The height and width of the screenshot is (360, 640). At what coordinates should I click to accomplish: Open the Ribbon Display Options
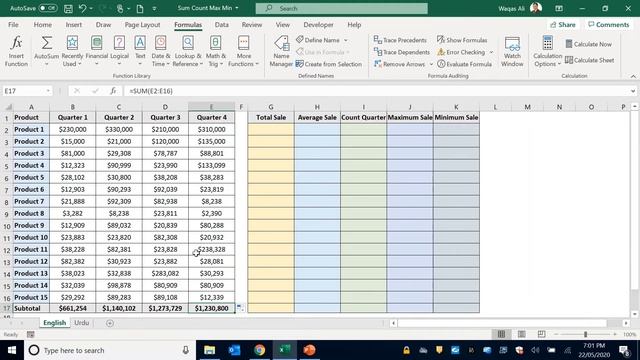(559, 8)
